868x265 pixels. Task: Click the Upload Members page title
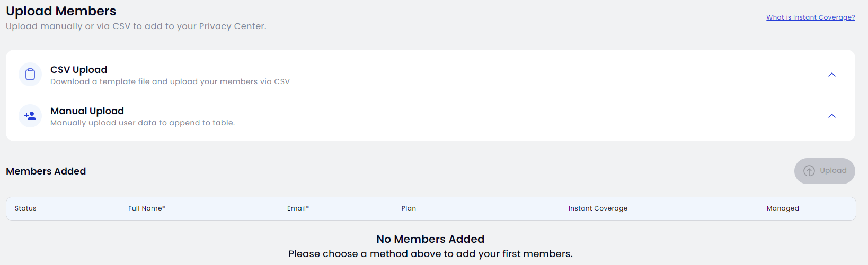(x=61, y=11)
